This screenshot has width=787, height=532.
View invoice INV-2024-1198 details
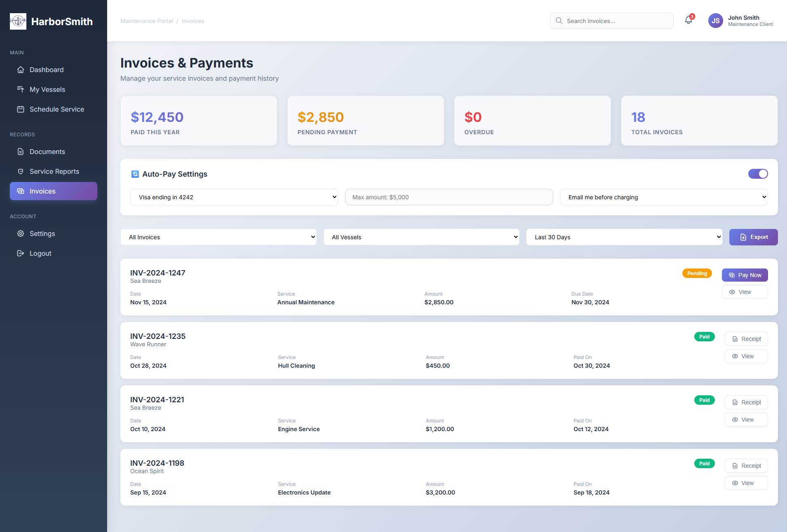coord(746,483)
